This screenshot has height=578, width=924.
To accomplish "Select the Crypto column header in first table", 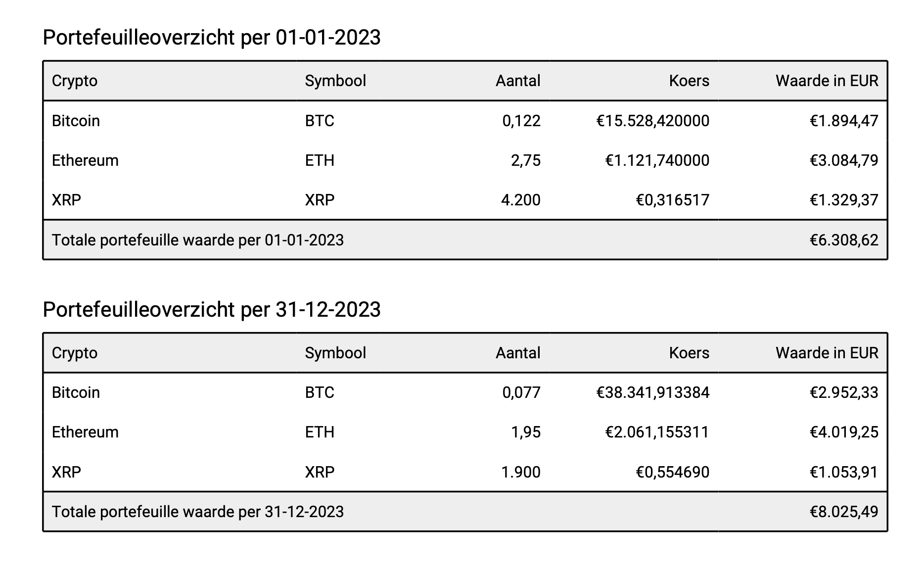I will [x=75, y=81].
